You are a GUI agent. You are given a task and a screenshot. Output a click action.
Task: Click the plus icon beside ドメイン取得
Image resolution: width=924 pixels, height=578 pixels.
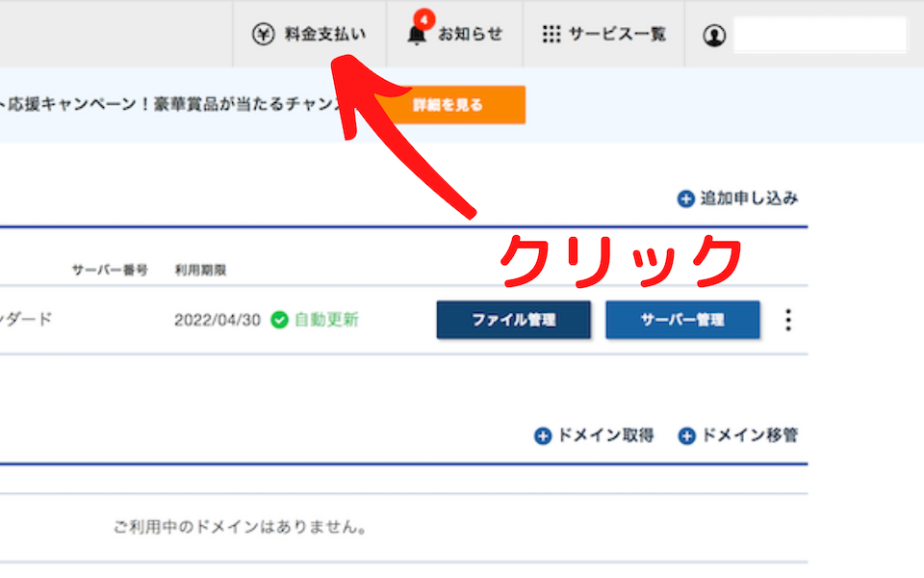(543, 435)
